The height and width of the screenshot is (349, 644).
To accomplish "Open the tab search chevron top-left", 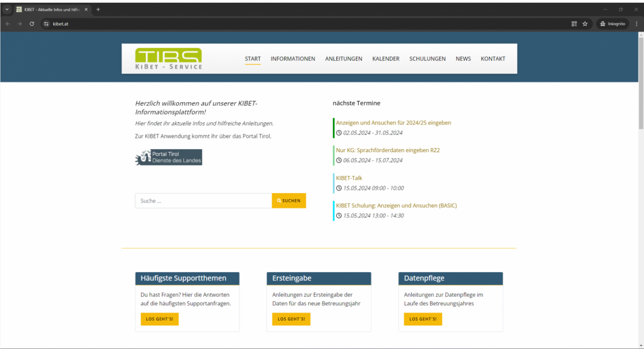I will 7,9.
